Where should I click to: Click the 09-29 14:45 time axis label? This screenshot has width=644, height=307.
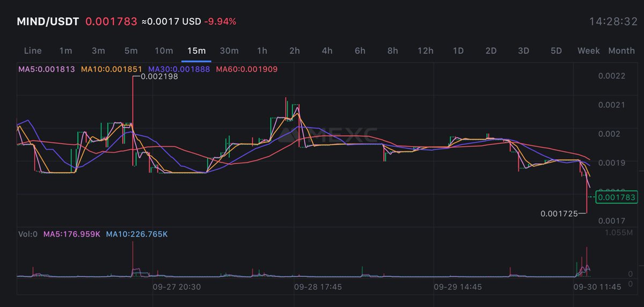458,287
